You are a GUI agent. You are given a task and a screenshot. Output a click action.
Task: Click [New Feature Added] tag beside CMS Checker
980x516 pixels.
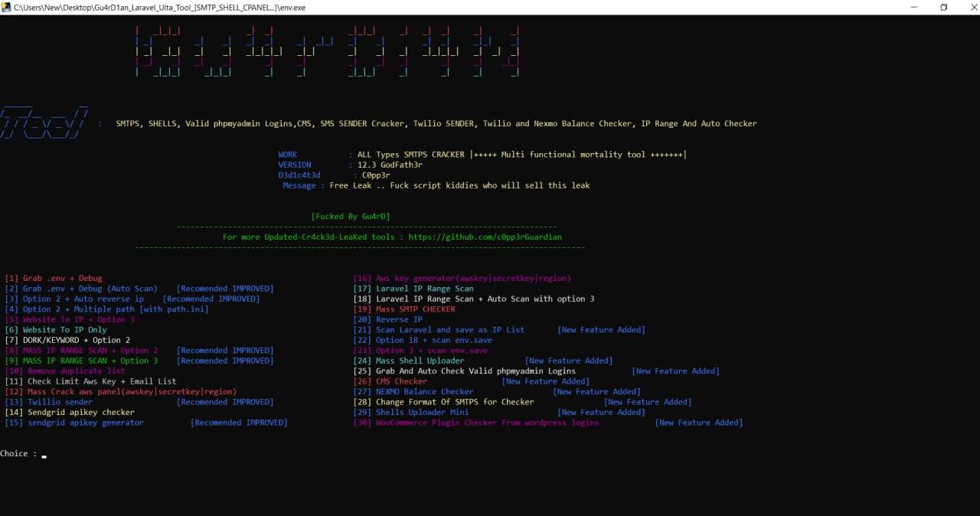point(546,381)
